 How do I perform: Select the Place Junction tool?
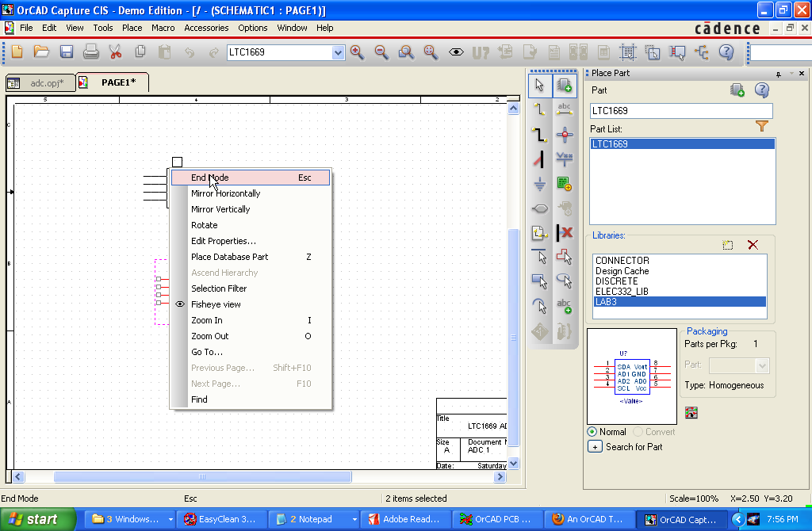pyautogui.click(x=565, y=135)
